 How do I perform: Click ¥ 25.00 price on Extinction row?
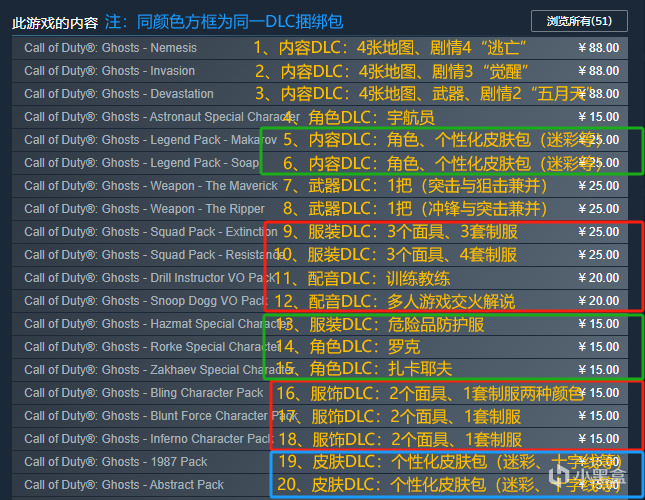click(599, 232)
